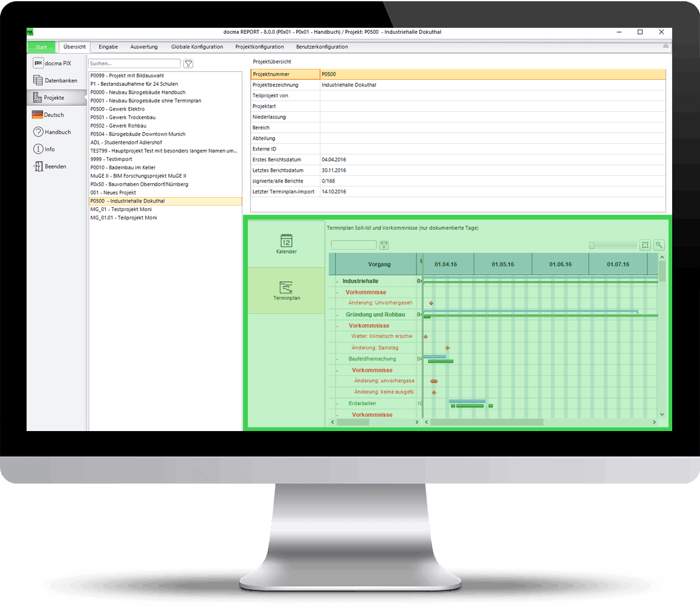
Task: Open docma PIX from sidebar
Action: [x=52, y=63]
